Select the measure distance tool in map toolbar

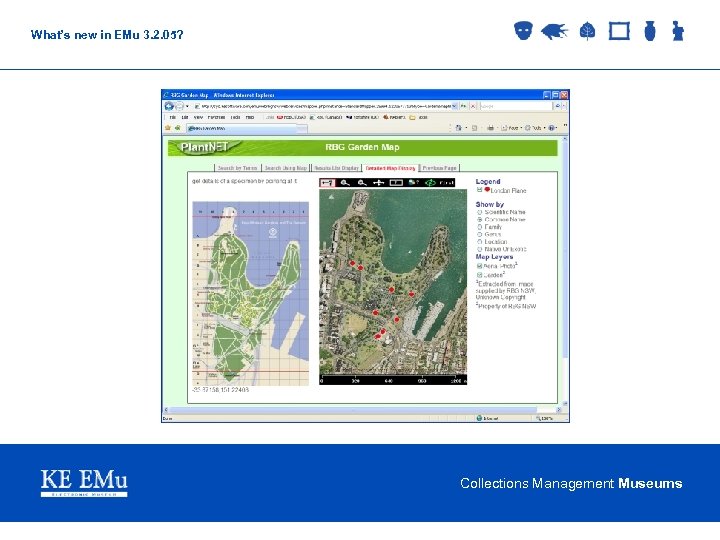(x=327, y=183)
